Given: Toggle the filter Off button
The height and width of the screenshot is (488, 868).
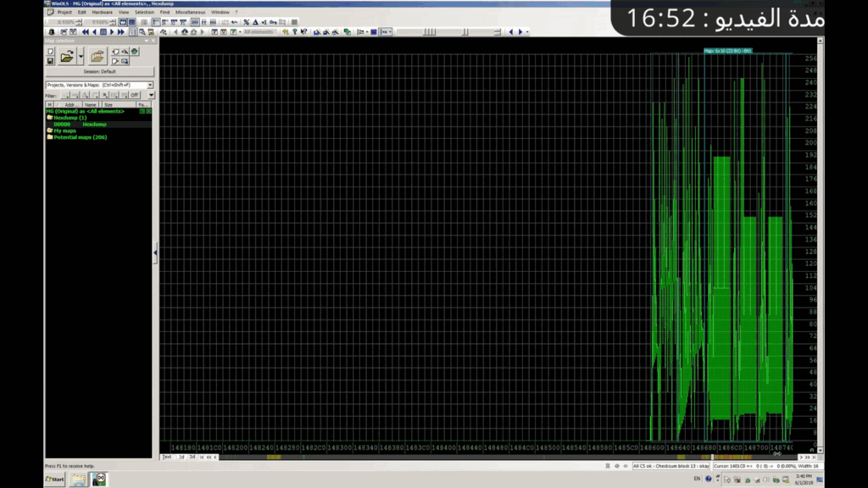Looking at the screenshot, I should pyautogui.click(x=134, y=95).
